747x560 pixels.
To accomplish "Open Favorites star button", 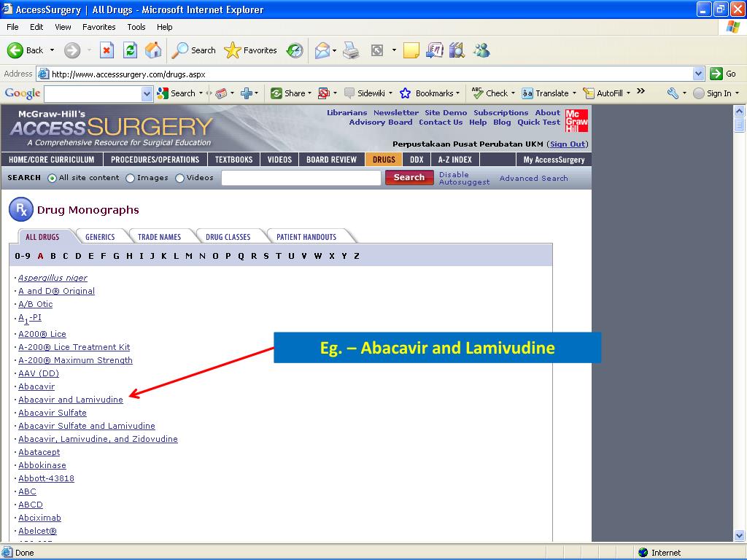I will coord(250,50).
